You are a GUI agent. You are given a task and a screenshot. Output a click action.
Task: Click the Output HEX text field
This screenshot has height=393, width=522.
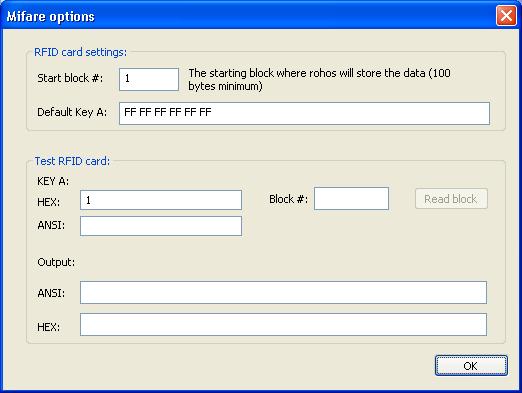pos(283,324)
